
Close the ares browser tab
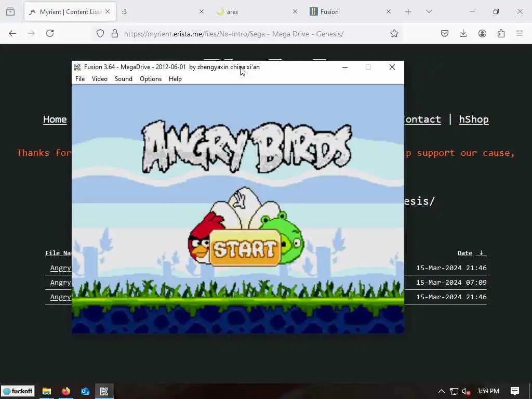point(295,11)
